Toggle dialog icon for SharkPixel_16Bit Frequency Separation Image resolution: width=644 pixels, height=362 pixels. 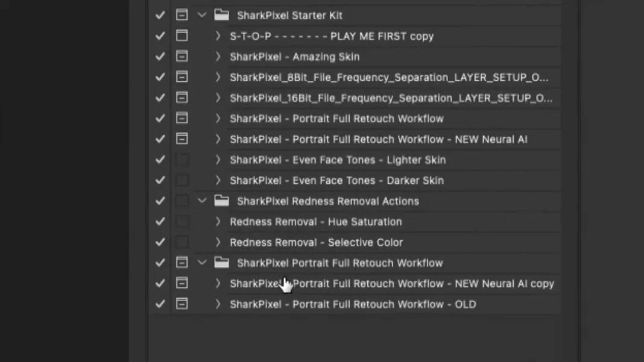click(182, 97)
